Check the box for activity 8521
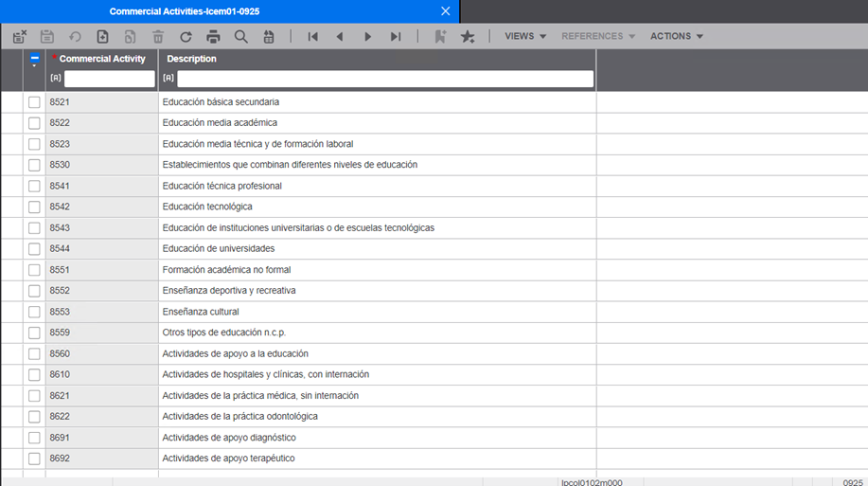Viewport: 868px width, 486px height. [x=34, y=102]
